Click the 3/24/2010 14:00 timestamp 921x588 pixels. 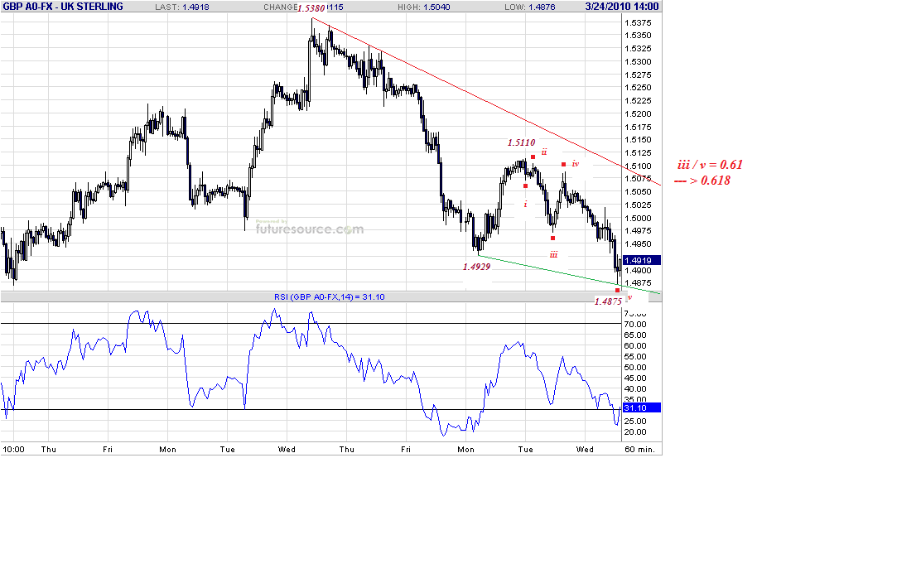click(623, 7)
